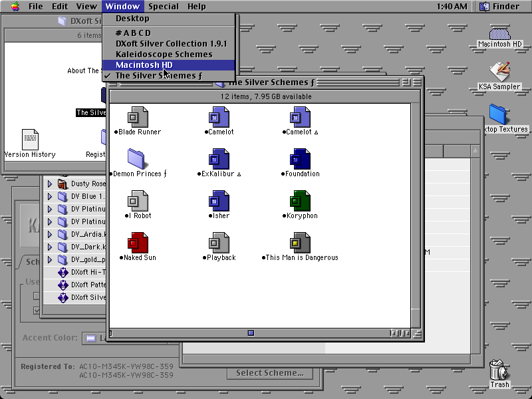The height and width of the screenshot is (399, 532).
Task: Choose Kaleidoscope Schemes from the Window menu
Action: click(x=169, y=55)
